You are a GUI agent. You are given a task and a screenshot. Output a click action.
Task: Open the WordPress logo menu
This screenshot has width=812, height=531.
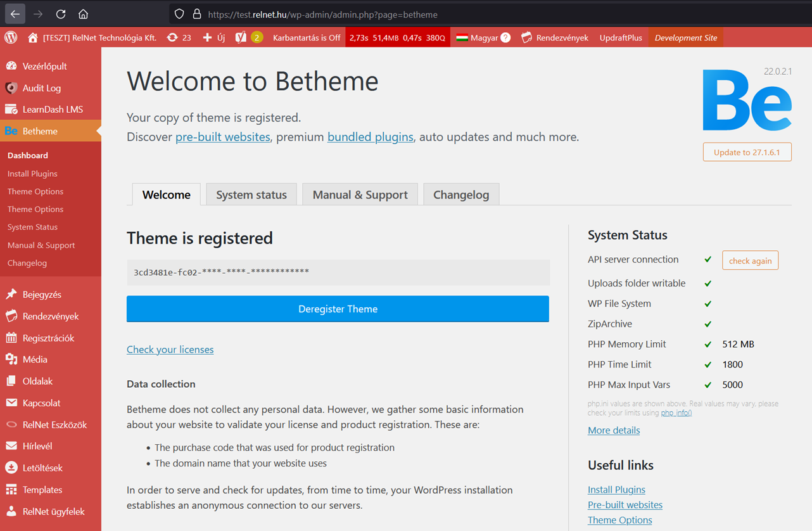pyautogui.click(x=11, y=37)
